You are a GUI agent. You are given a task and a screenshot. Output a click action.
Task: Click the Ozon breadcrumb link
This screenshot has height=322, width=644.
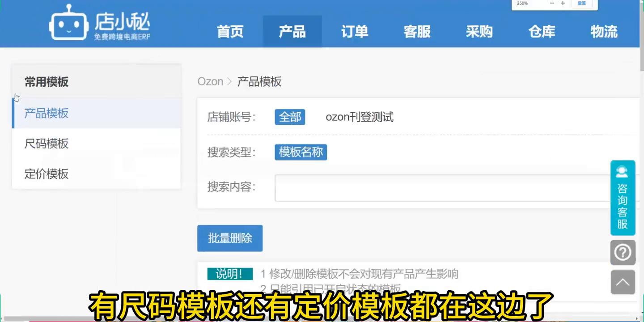[x=210, y=81]
